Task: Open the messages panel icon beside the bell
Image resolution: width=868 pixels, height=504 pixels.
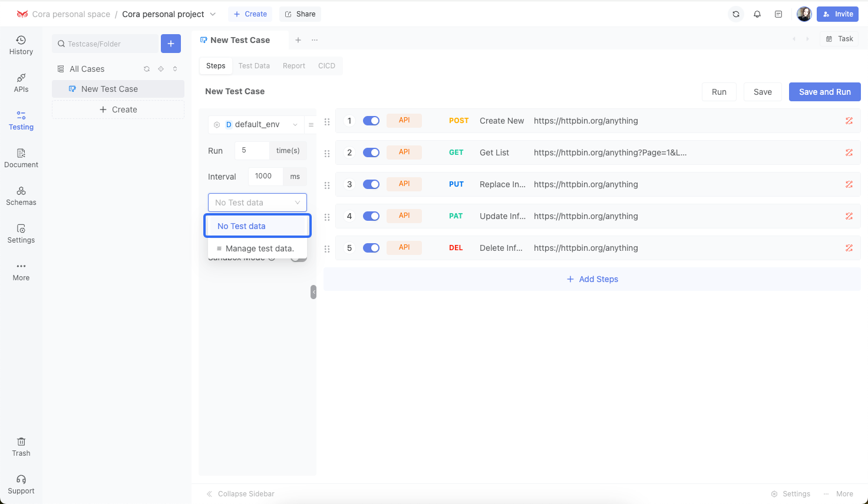Action: tap(778, 14)
